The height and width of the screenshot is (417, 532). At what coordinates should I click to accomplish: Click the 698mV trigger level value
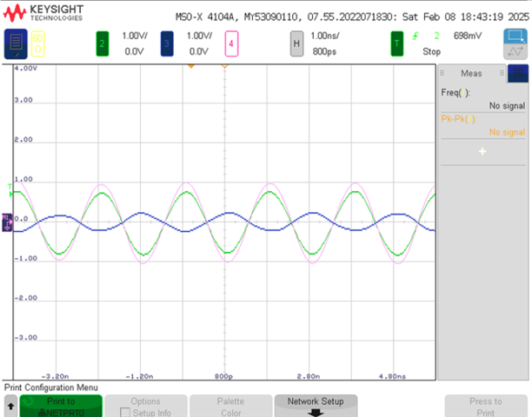[468, 36]
